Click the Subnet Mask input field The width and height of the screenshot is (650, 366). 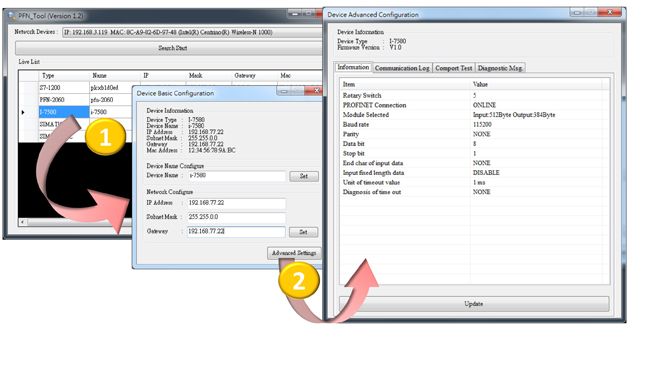point(236,217)
